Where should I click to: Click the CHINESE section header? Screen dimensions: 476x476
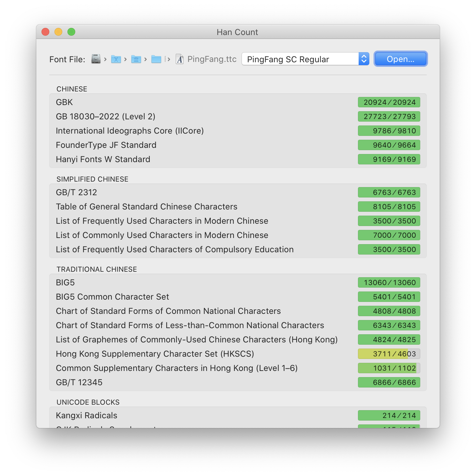tap(72, 89)
